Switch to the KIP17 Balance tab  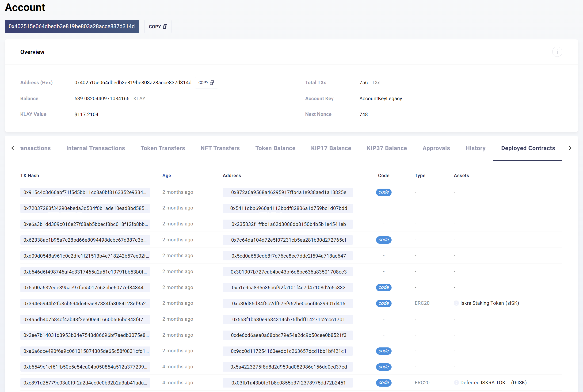pos(331,148)
